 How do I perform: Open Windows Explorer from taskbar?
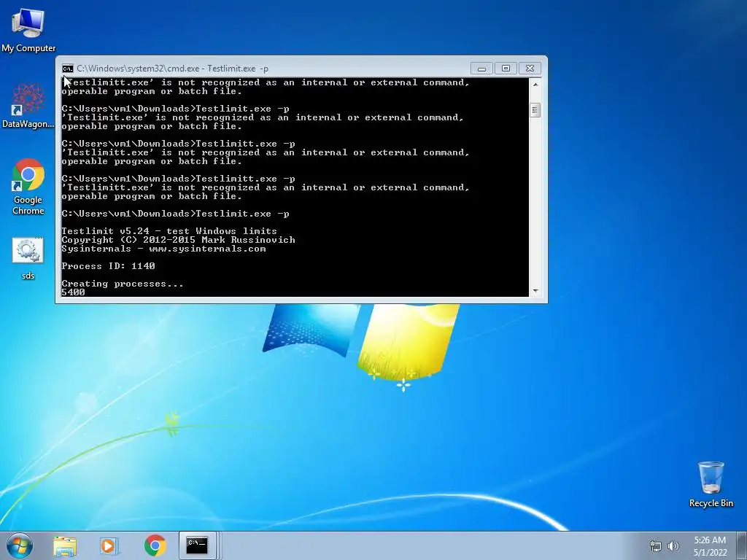(x=65, y=546)
